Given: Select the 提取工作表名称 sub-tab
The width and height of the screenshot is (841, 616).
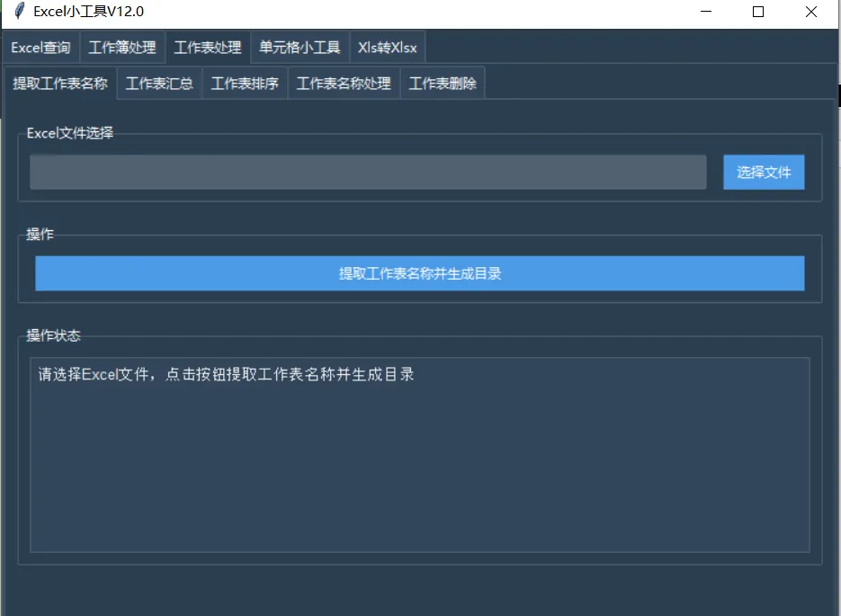Looking at the screenshot, I should 60,83.
